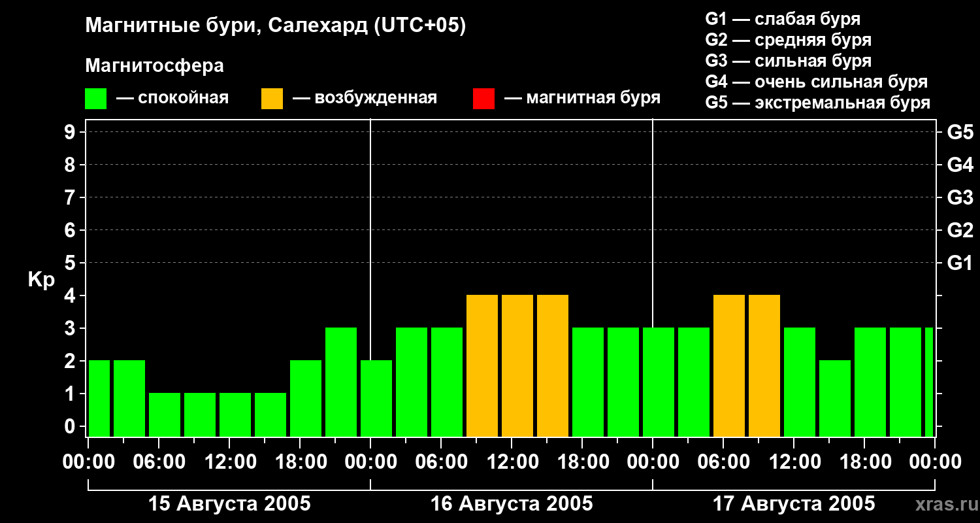Click the '— магнитная буря' legend label

[x=582, y=99]
